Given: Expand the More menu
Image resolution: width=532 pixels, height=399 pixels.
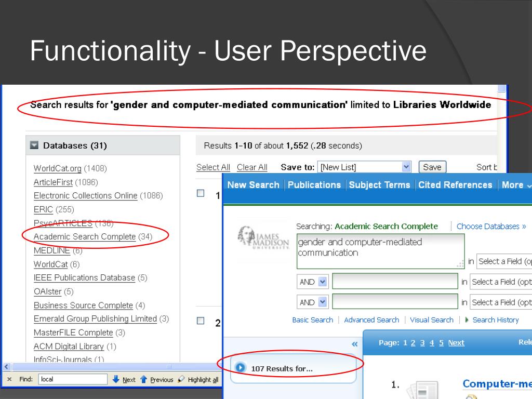Looking at the screenshot, I should pos(516,185).
